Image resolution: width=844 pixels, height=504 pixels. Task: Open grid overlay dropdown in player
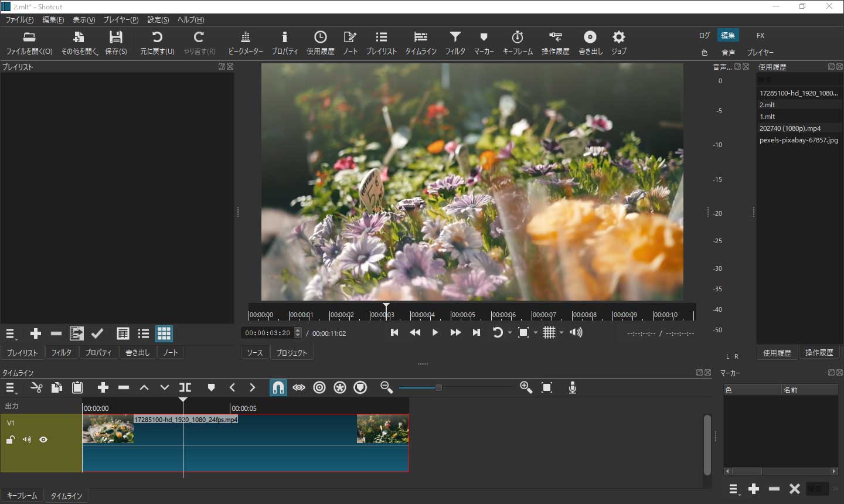point(561,332)
